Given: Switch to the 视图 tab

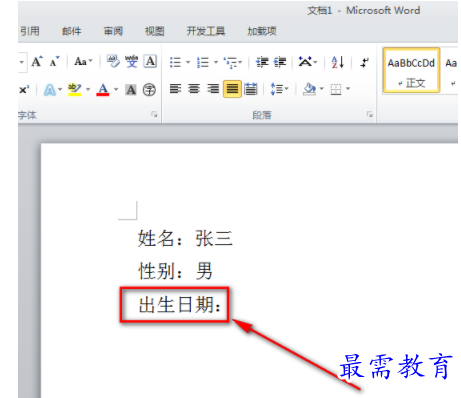Looking at the screenshot, I should click(x=155, y=31).
